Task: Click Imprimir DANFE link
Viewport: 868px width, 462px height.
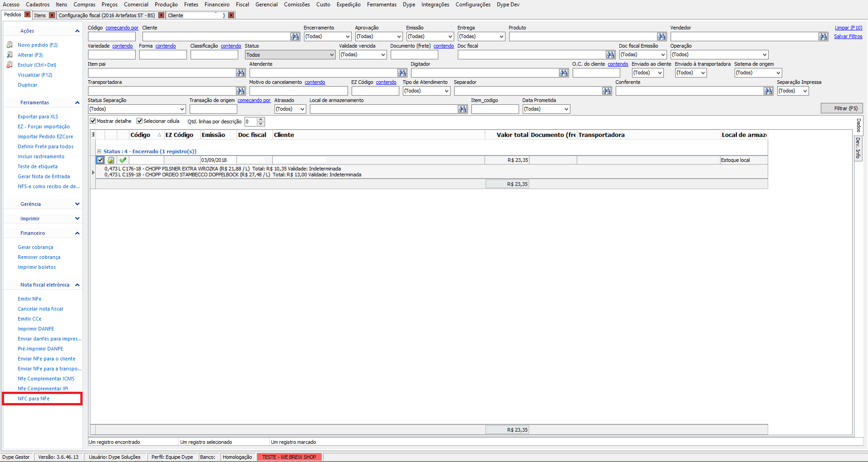Action: (36, 329)
